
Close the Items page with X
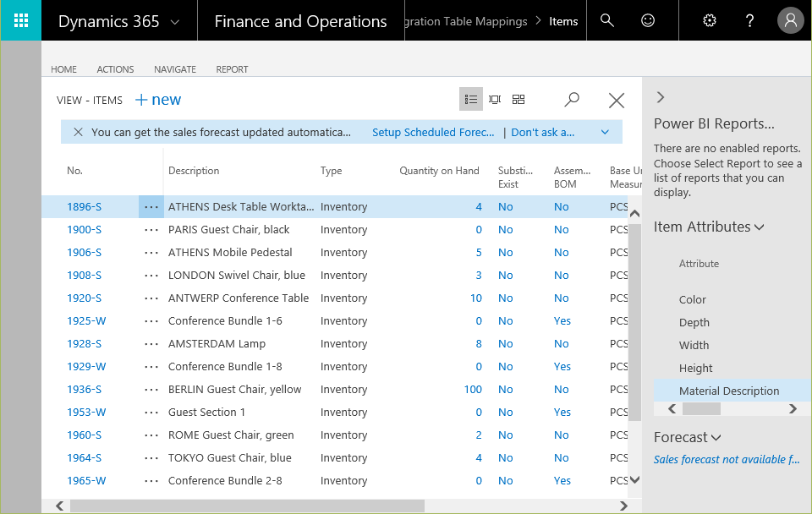click(617, 100)
